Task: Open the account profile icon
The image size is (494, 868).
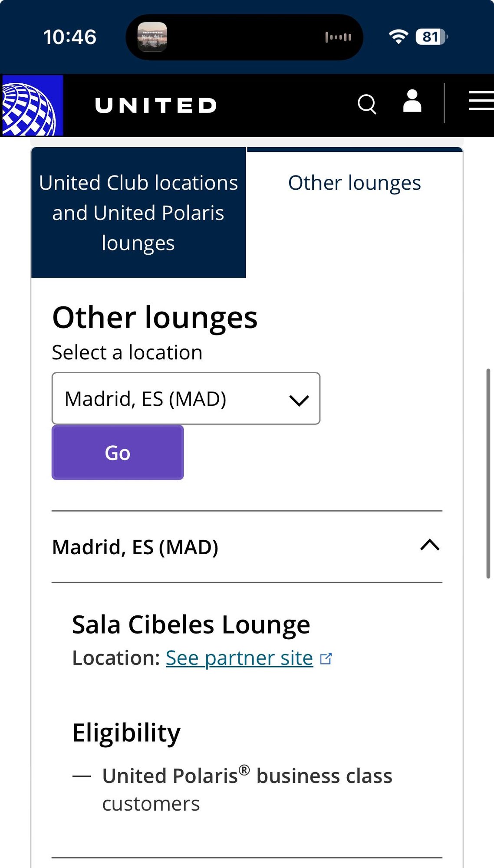Action: [412, 102]
